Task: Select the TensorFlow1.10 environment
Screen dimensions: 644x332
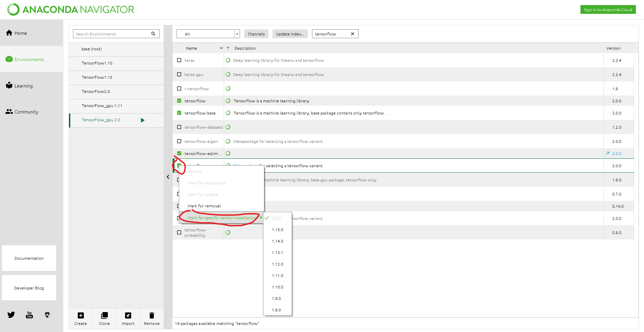Action: [x=116, y=63]
